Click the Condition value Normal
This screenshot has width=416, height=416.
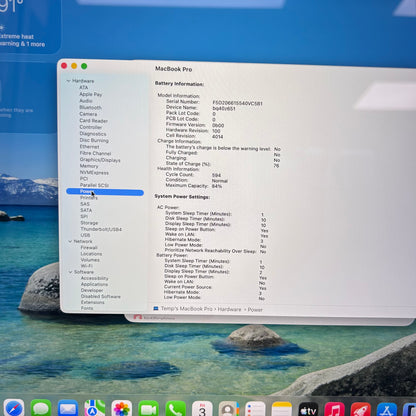point(220,181)
